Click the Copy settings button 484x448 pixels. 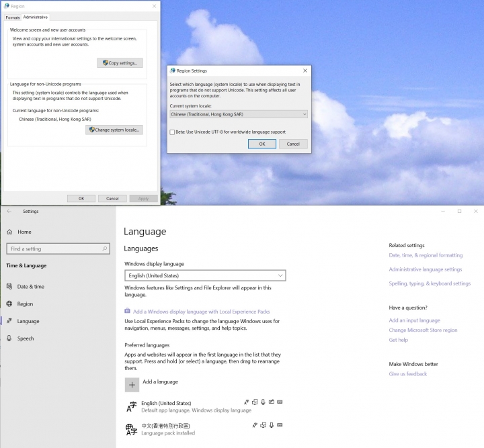(x=120, y=63)
